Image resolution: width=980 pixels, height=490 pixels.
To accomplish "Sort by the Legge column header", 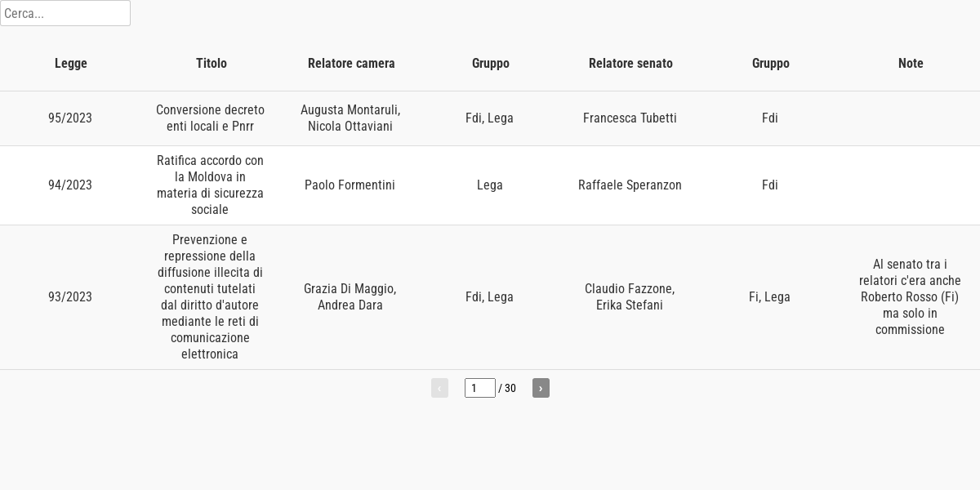I will coord(71,63).
